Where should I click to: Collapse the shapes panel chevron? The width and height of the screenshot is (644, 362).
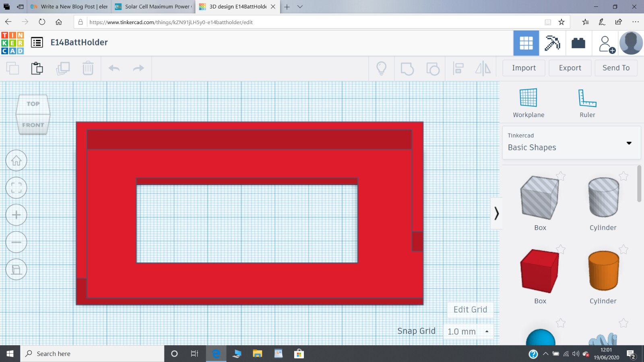tap(496, 213)
